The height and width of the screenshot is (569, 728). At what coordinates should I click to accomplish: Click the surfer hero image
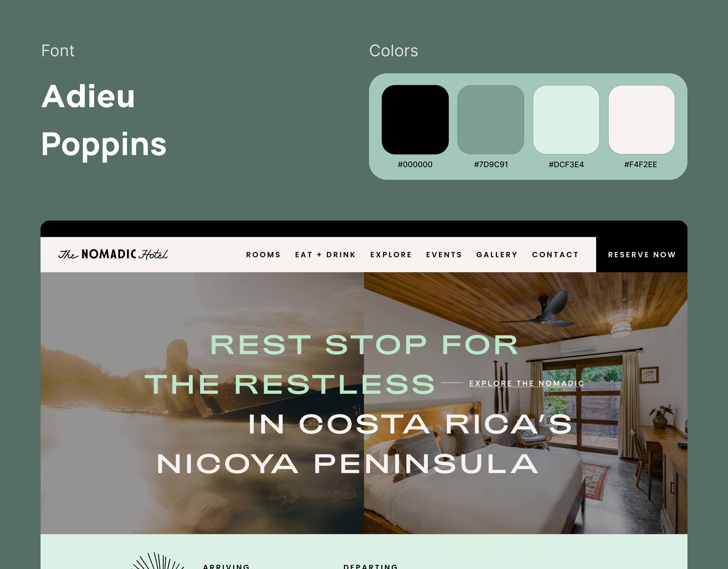202,403
